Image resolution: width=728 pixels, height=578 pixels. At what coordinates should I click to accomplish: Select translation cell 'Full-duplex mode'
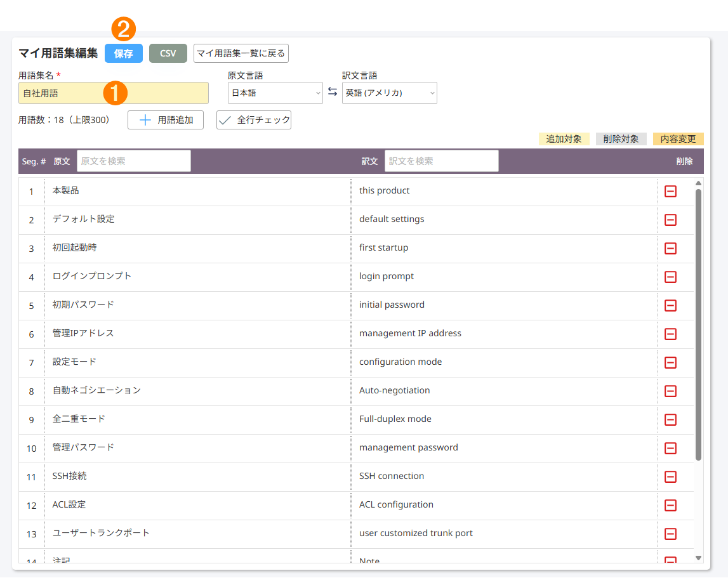click(x=504, y=419)
